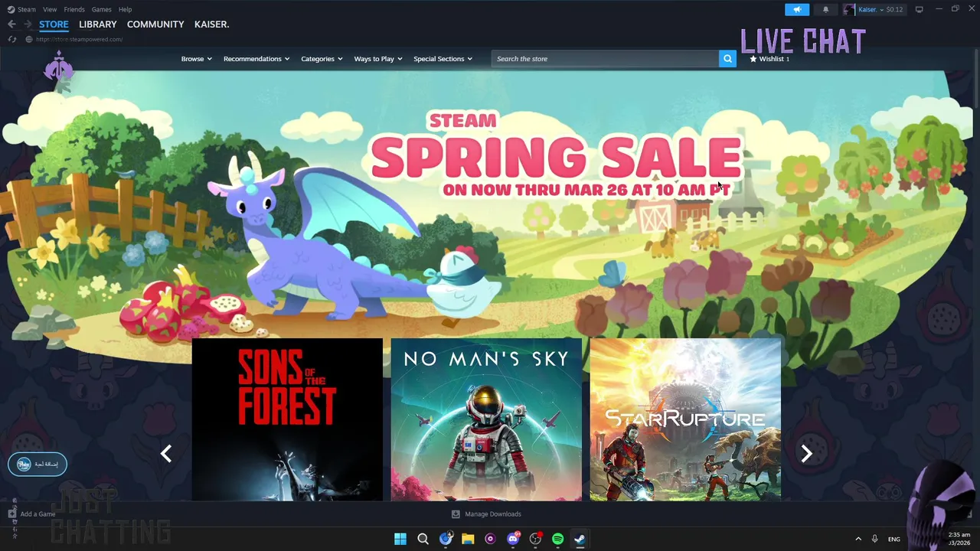Click the Arabic-labeled badge button at left
Image resolution: width=980 pixels, height=551 pixels.
click(38, 464)
